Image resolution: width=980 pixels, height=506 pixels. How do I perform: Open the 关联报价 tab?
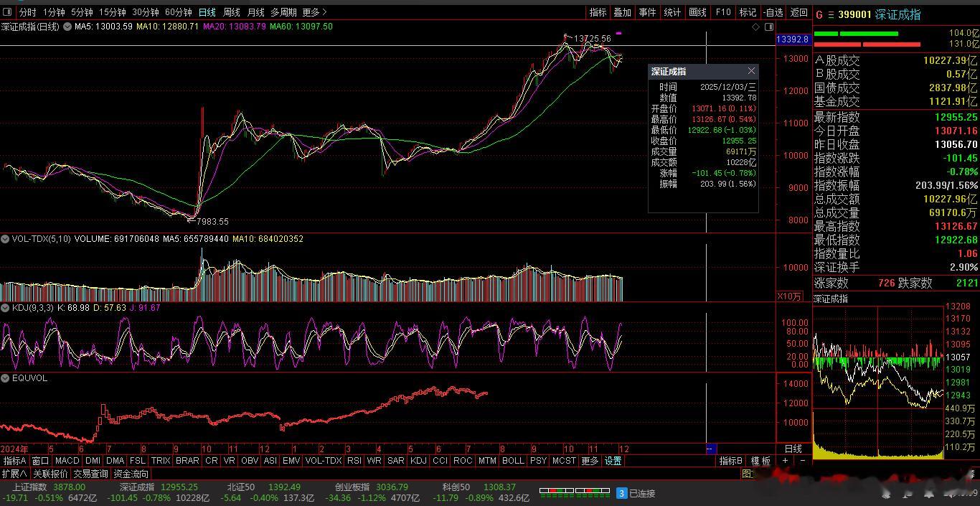point(50,474)
